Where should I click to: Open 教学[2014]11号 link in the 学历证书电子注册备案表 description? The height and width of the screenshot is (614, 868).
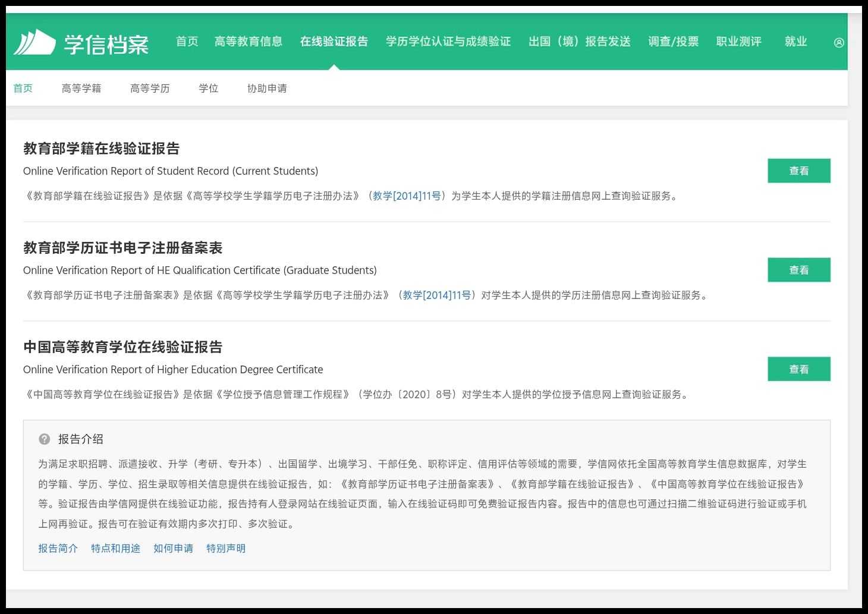tap(437, 295)
